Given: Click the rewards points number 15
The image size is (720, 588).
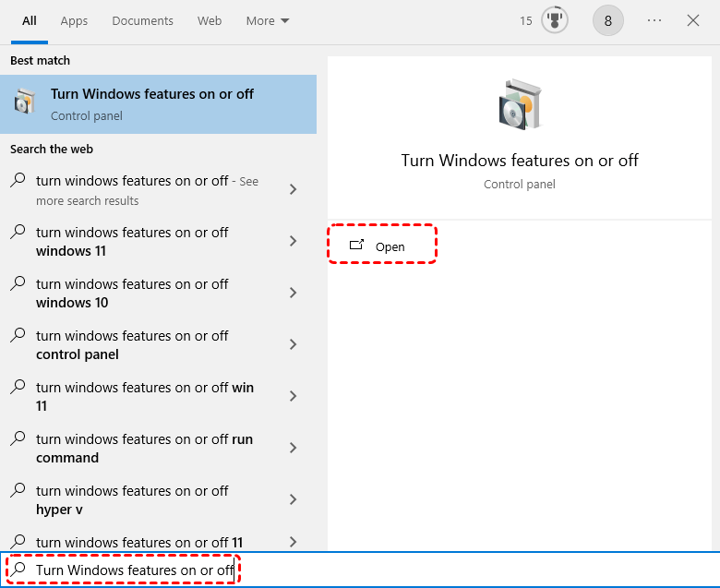Looking at the screenshot, I should point(526,21).
